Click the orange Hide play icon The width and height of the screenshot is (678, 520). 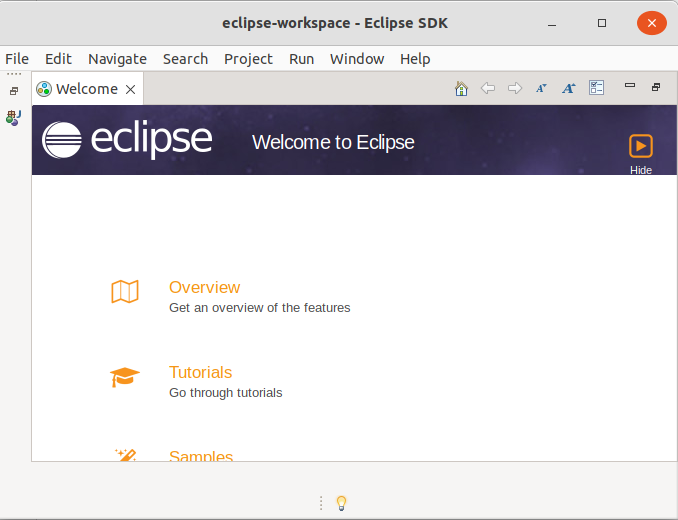[640, 146]
